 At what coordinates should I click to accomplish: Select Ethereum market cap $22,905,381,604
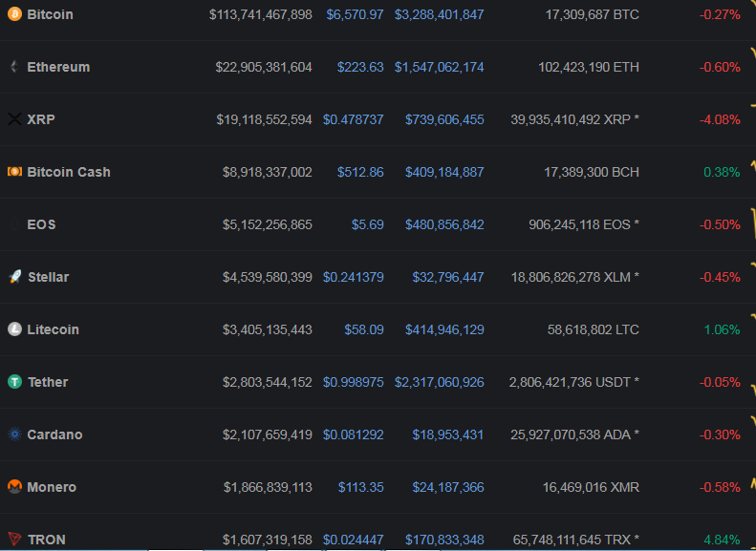(x=264, y=67)
